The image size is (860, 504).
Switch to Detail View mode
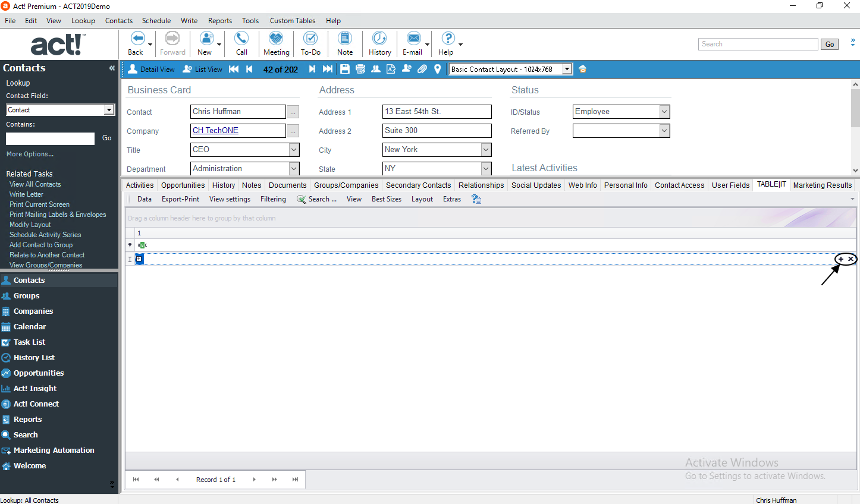(x=151, y=69)
